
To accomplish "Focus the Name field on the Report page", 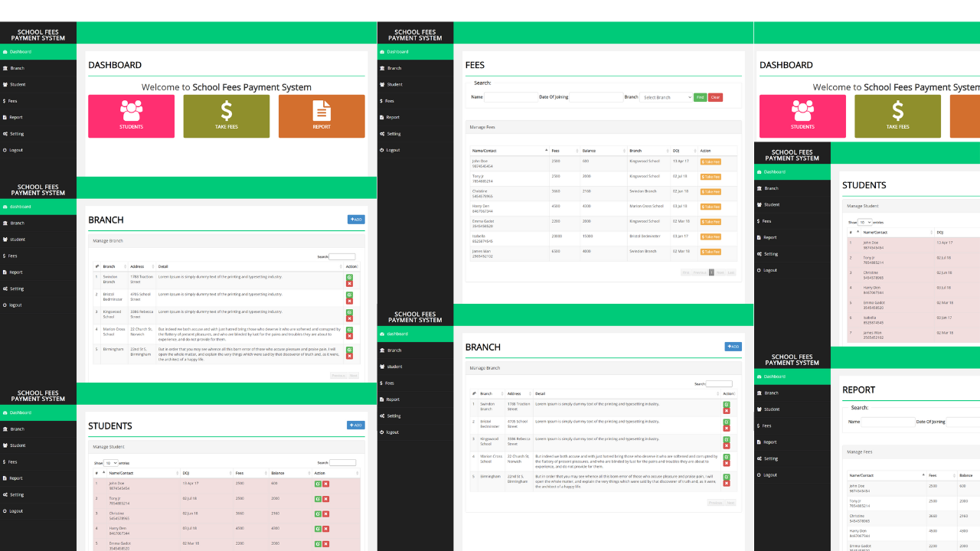I will [x=887, y=422].
